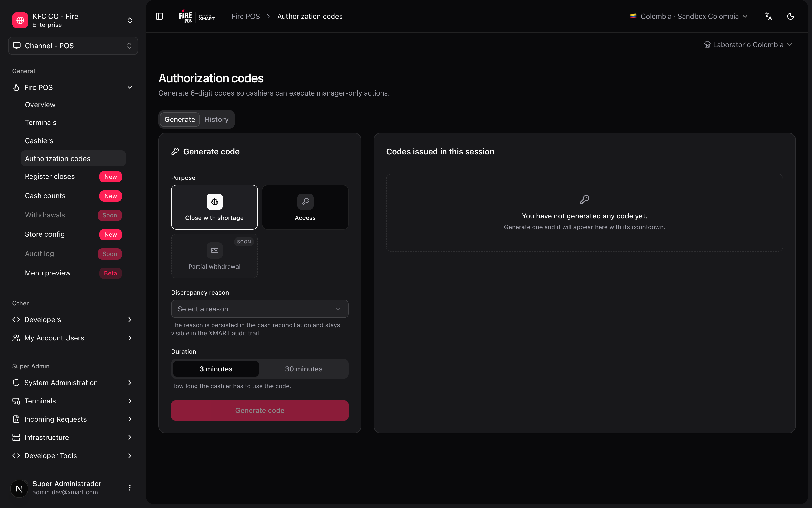The width and height of the screenshot is (812, 508).
Task: Click the Infrastructure server icon
Action: tap(16, 437)
